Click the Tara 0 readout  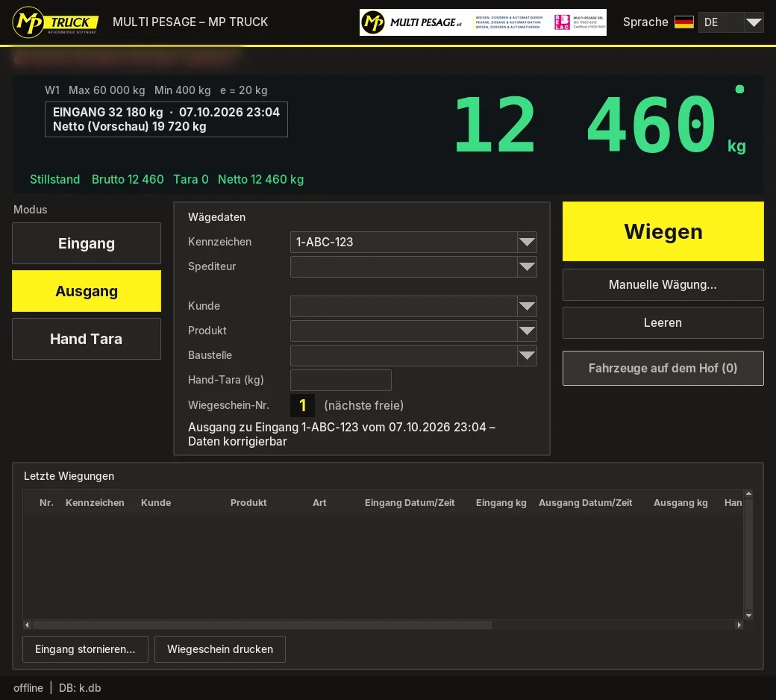[x=190, y=179]
